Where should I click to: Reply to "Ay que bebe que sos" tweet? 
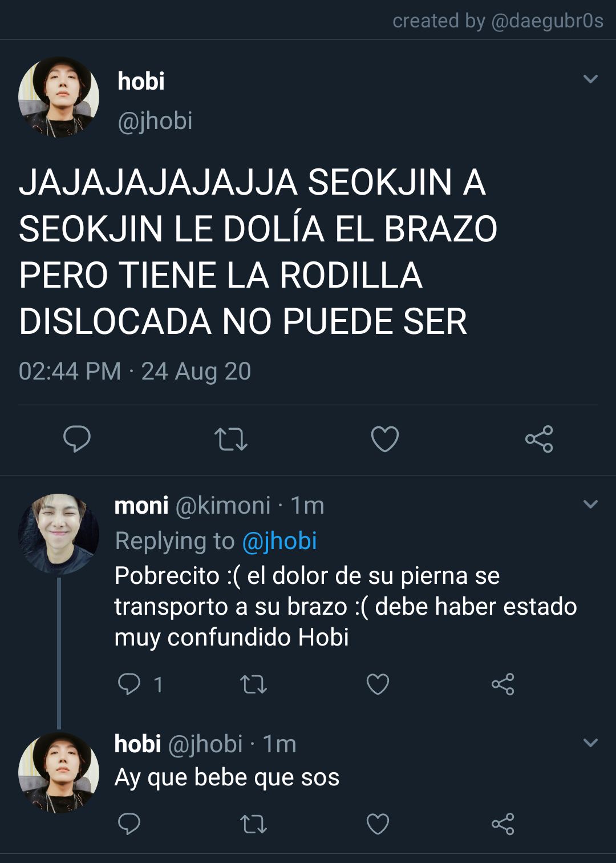click(129, 824)
